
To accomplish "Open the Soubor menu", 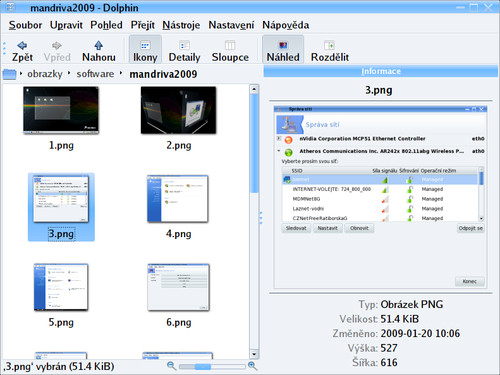I will 25,25.
